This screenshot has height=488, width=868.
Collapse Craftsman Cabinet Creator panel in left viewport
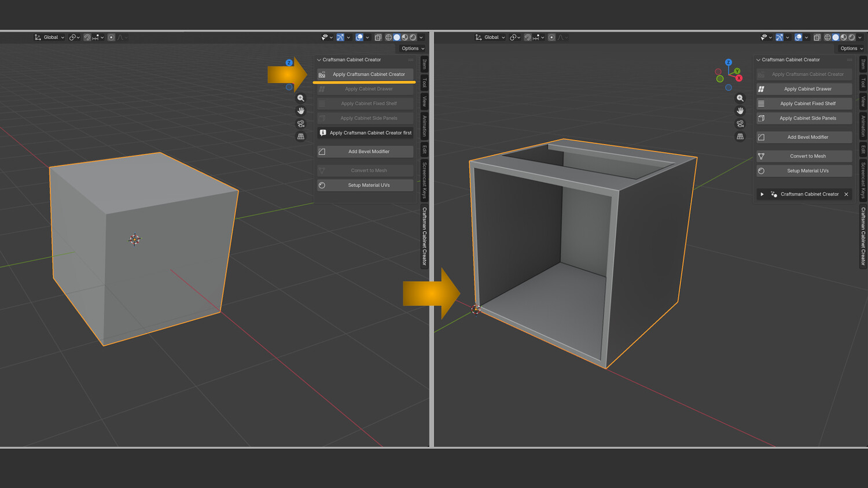319,60
